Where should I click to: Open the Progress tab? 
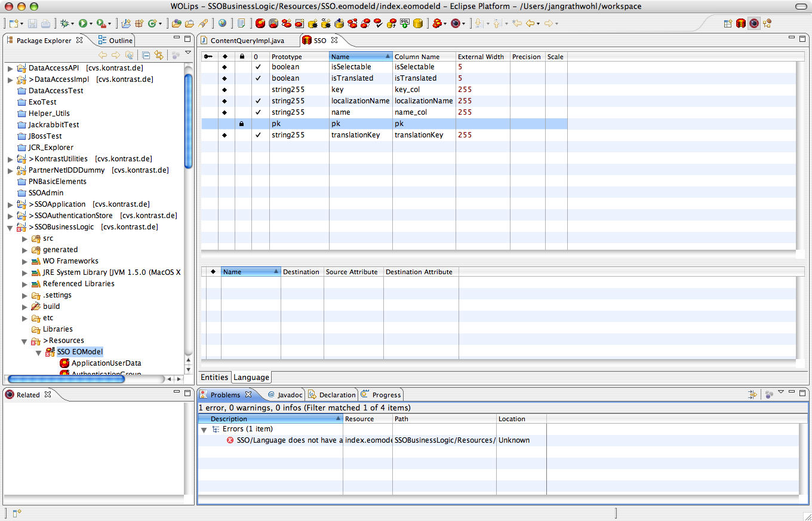pyautogui.click(x=381, y=394)
